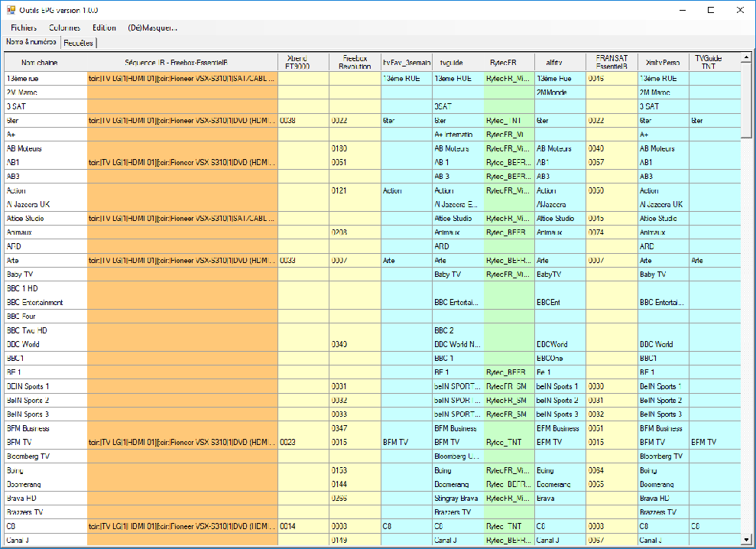Select the alltv cell 2MMonde
The image size is (756, 549).
(x=561, y=93)
